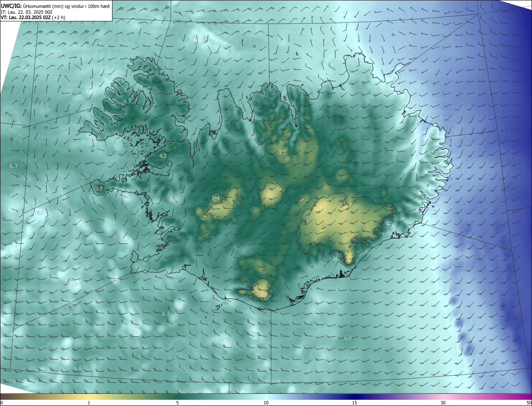Click the 1 tick on the color scale
Viewport: 532px width, 406px height.
(89, 403)
